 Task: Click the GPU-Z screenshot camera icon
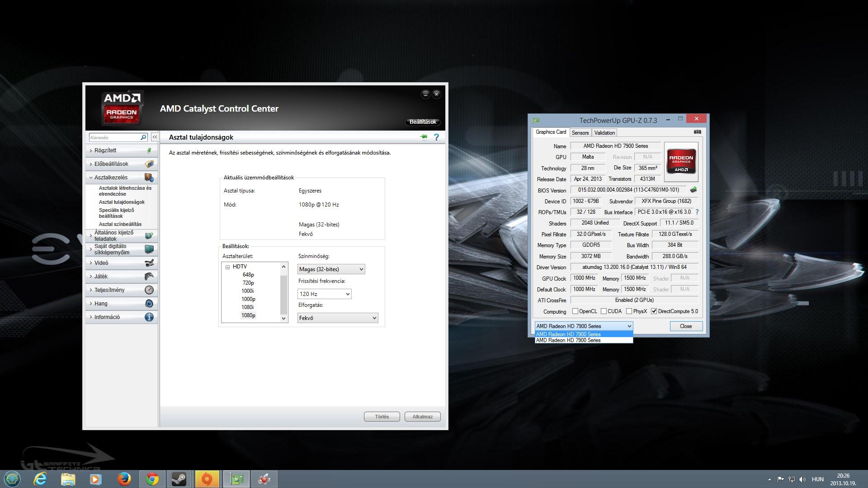pos(698,132)
